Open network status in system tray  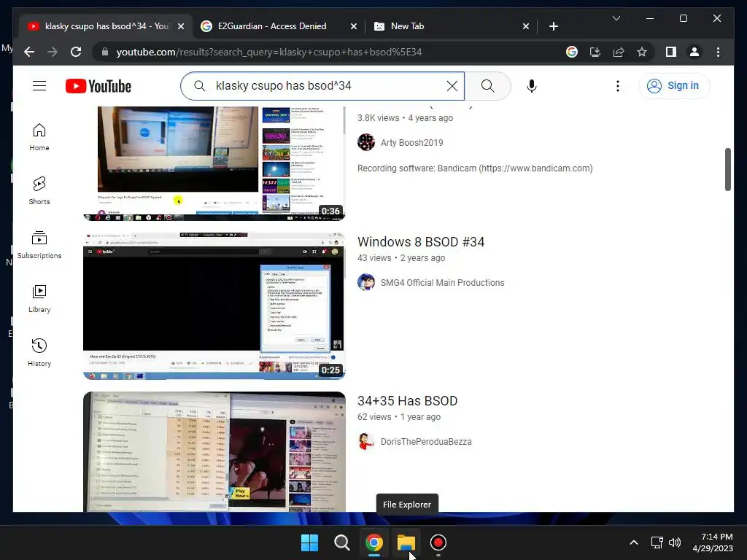point(657,542)
